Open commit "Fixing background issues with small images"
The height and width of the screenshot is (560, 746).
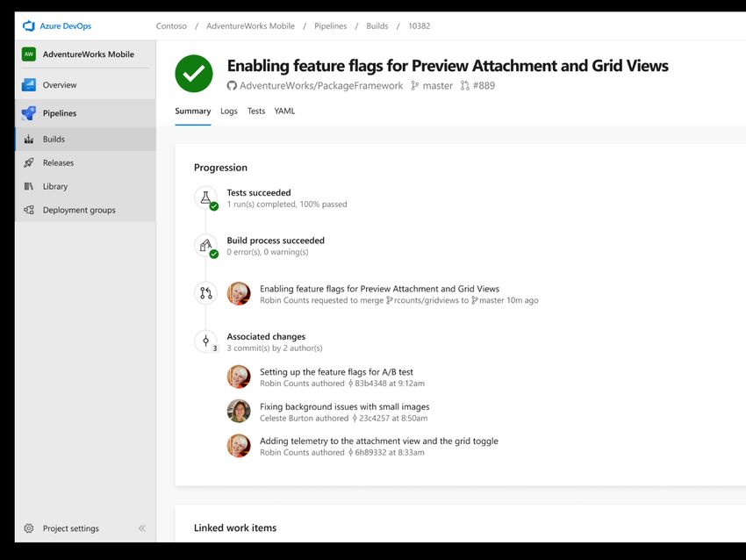(x=344, y=406)
